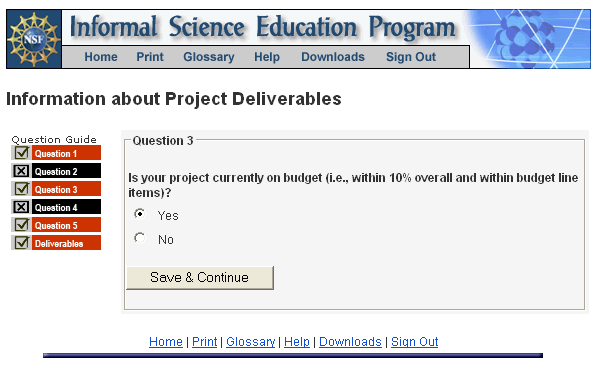
Task: Click the X icon beside Question 4
Action: pos(21,207)
